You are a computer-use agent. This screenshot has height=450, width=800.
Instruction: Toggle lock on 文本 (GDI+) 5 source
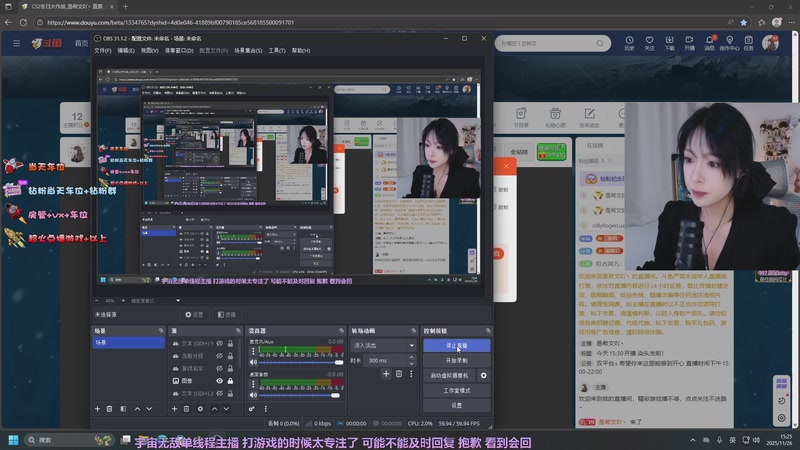coord(231,343)
